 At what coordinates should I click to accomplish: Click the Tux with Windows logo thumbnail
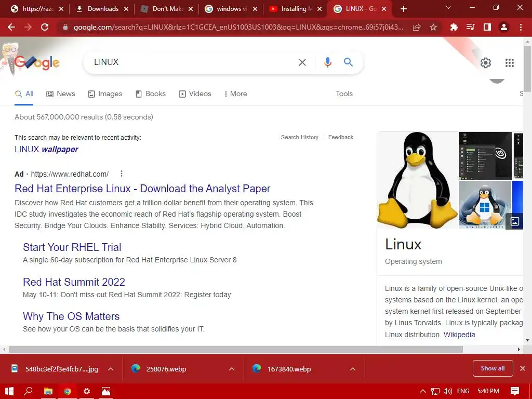(x=485, y=205)
